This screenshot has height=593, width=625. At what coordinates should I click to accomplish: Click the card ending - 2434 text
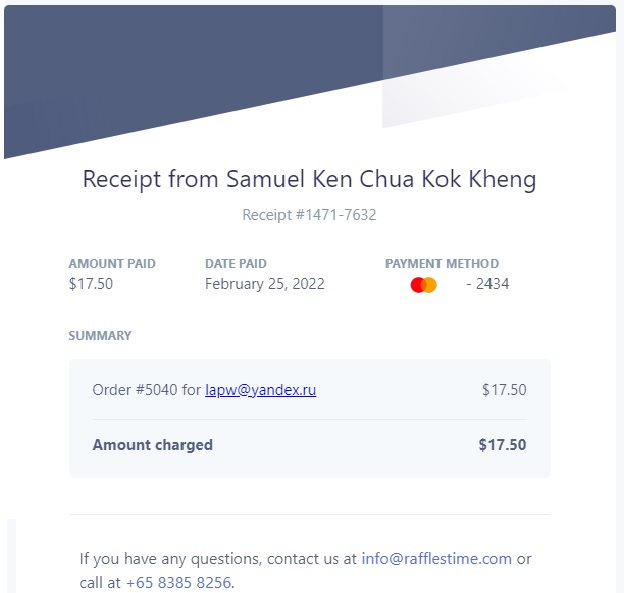[x=487, y=284]
